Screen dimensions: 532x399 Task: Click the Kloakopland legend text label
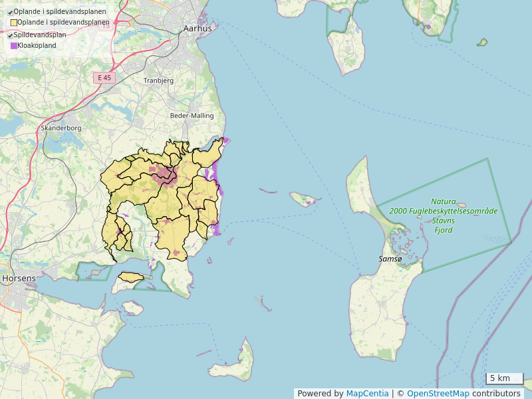tap(37, 46)
